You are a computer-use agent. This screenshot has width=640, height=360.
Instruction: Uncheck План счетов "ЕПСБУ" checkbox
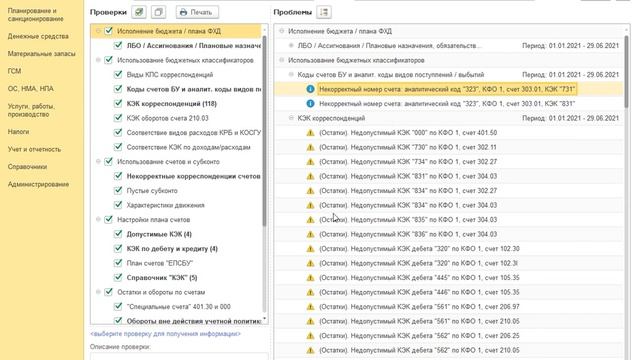[118, 263]
